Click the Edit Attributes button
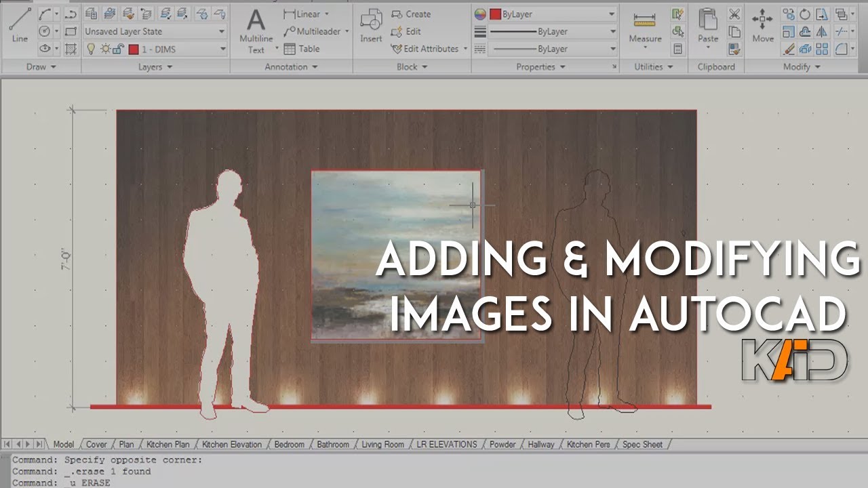The width and height of the screenshot is (868, 488). 425,49
